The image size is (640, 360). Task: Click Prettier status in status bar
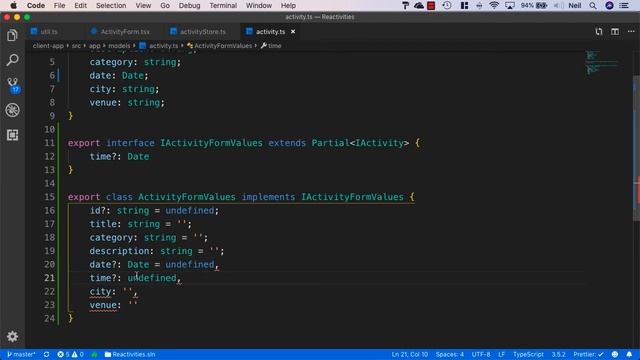coord(588,354)
